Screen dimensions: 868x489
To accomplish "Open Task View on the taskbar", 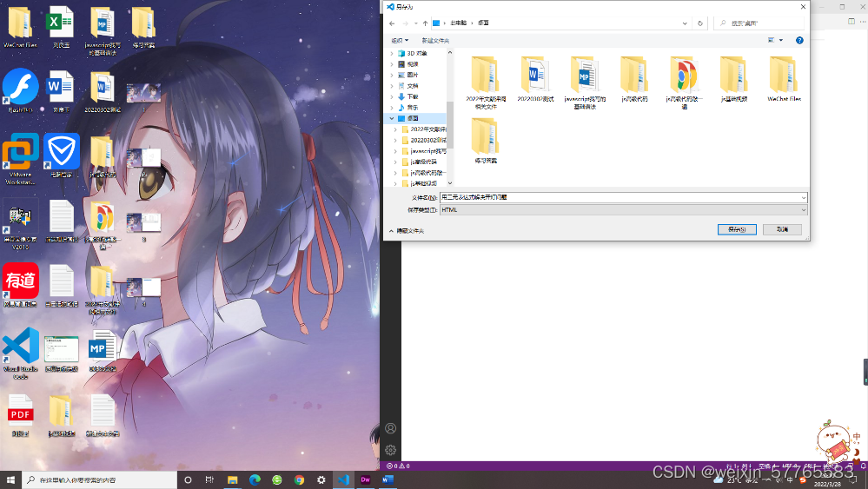I will (x=209, y=479).
